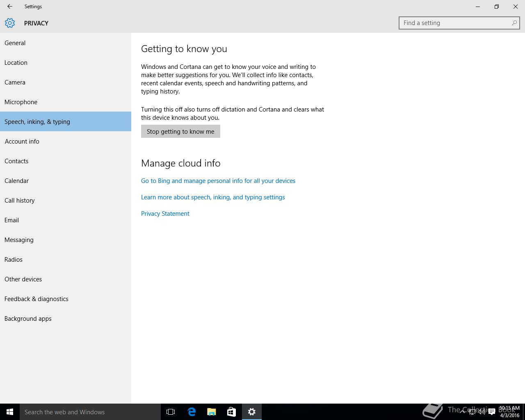
Task: Launch Microsoft Edge from the taskbar
Action: pyautogui.click(x=192, y=412)
